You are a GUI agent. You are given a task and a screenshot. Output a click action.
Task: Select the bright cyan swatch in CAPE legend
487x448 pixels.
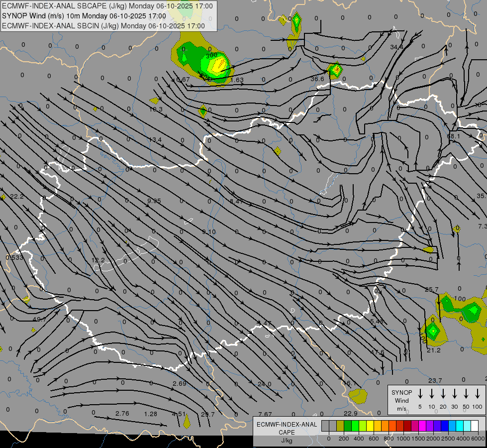[x=459, y=426]
